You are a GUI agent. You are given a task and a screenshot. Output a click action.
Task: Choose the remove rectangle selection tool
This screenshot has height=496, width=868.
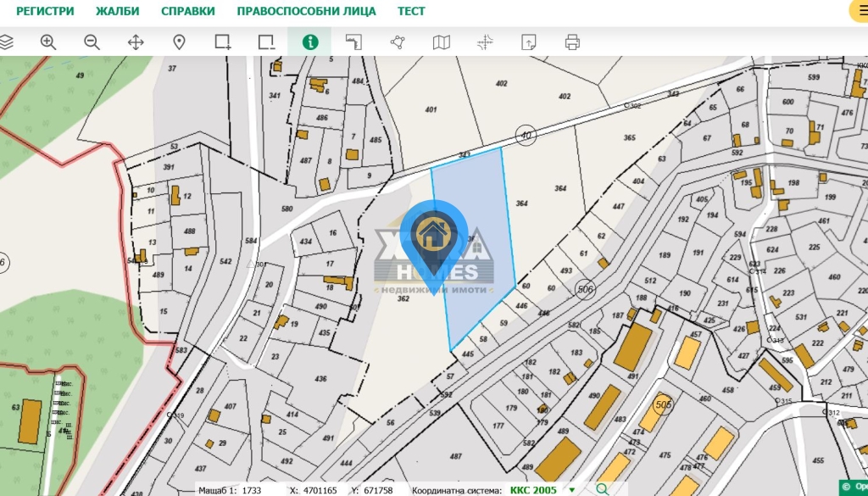266,42
